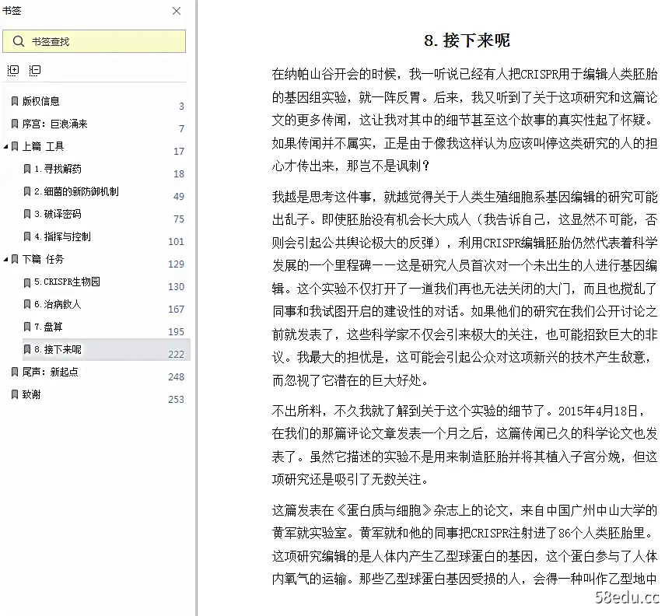Go to chapter 7. 盘算
This screenshot has height=616, width=672.
pyautogui.click(x=48, y=327)
